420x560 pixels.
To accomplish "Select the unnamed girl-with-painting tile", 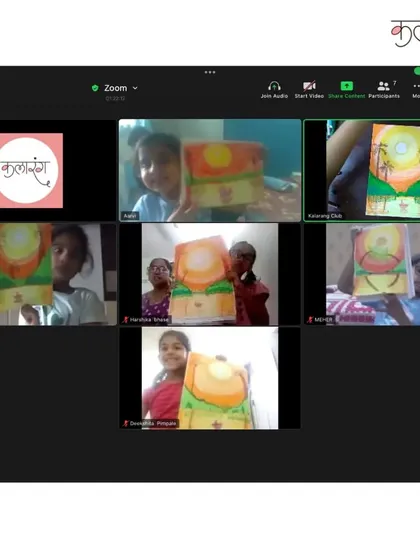I will [x=57, y=274].
